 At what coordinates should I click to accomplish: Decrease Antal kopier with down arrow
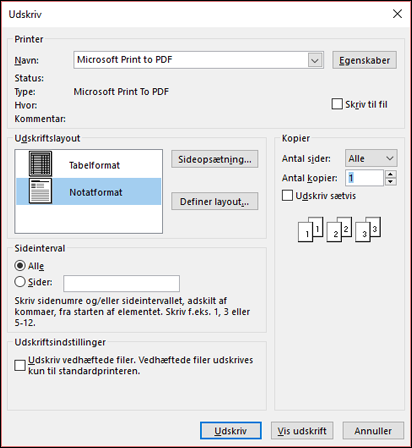(391, 182)
